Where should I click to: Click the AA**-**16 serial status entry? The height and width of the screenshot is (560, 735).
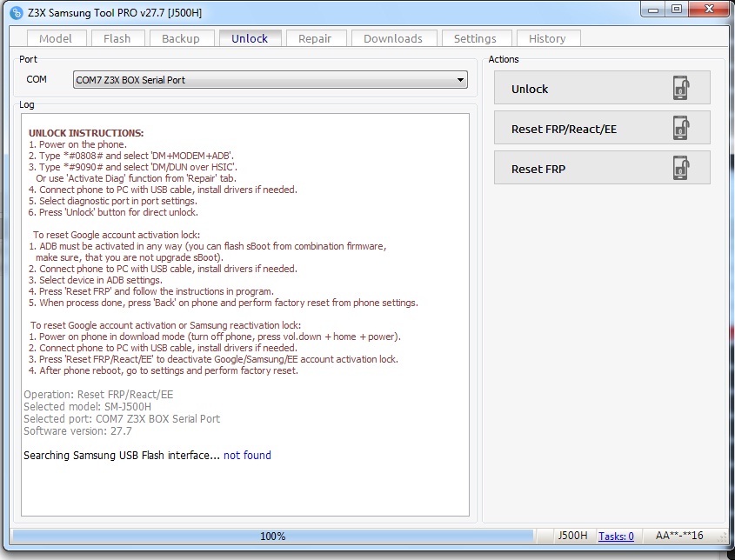tap(679, 536)
